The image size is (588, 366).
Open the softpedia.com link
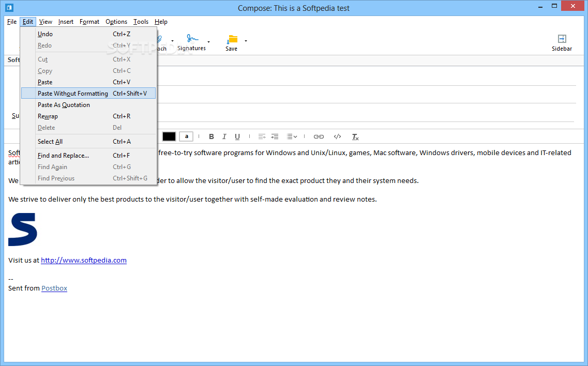84,260
